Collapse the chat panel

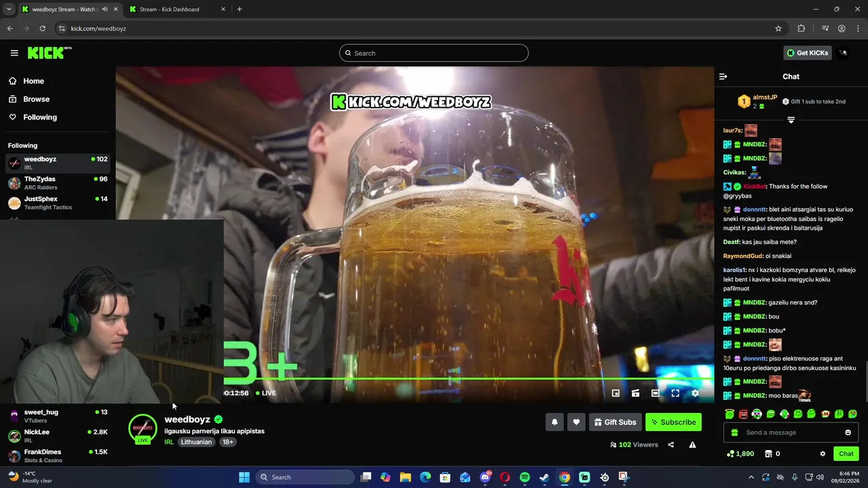pyautogui.click(x=723, y=77)
